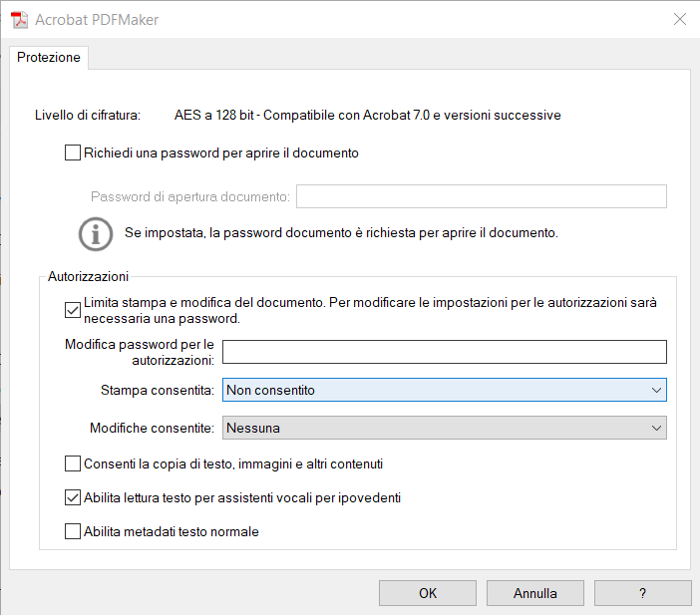
Task: Select the Protezione tab
Action: tap(49, 58)
